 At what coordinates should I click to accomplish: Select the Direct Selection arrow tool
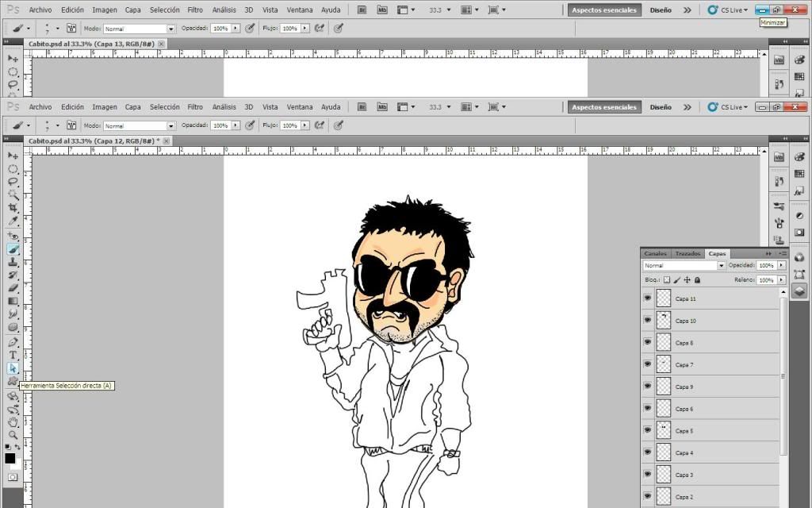pos(13,368)
